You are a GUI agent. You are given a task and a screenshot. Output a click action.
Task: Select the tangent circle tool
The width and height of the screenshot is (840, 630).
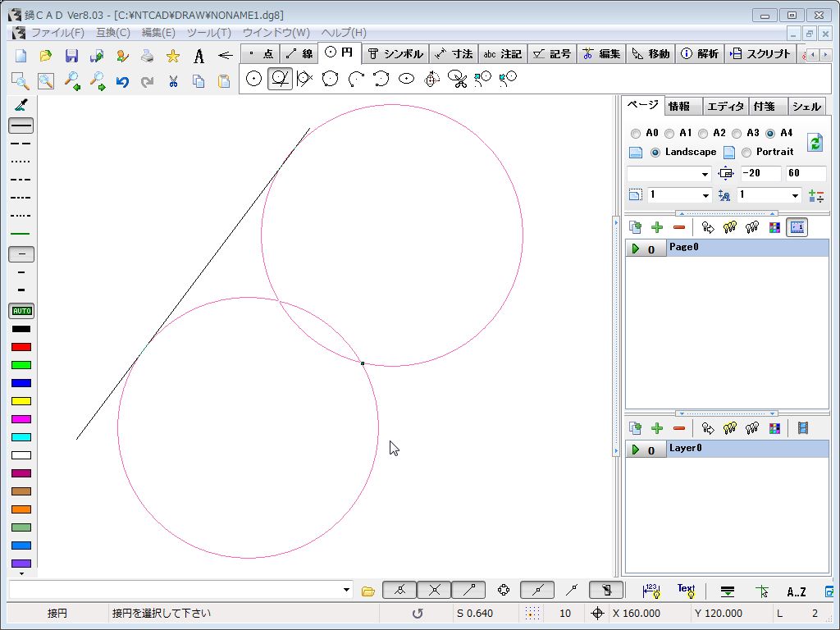click(x=281, y=79)
